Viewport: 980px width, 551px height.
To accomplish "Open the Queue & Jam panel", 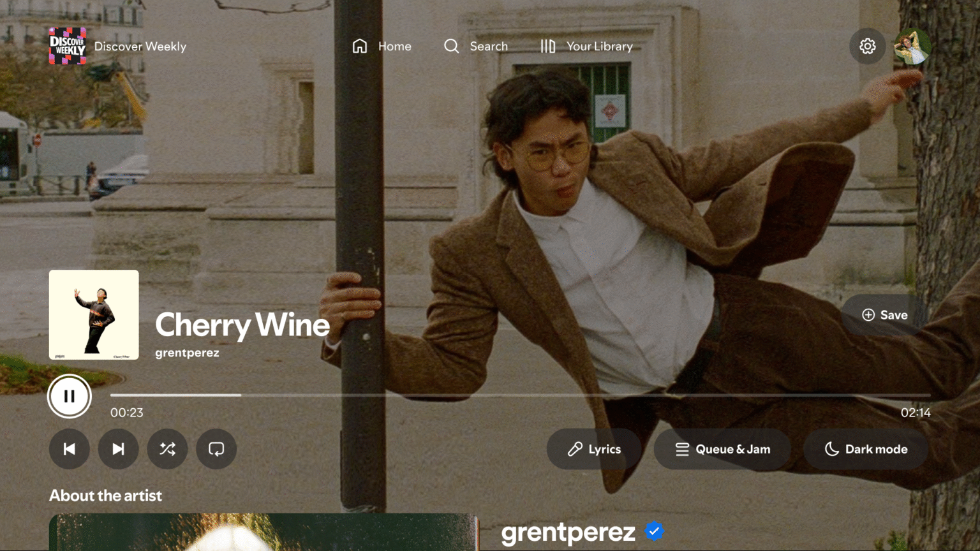I will pyautogui.click(x=722, y=449).
